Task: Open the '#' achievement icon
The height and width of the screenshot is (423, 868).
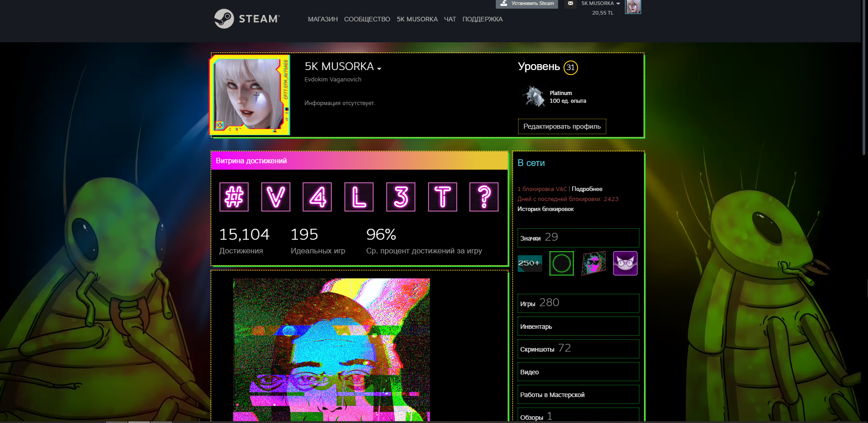Action: 234,197
